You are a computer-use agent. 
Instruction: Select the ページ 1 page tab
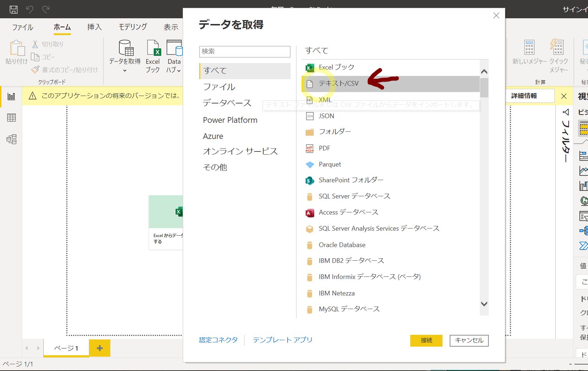[x=66, y=348]
